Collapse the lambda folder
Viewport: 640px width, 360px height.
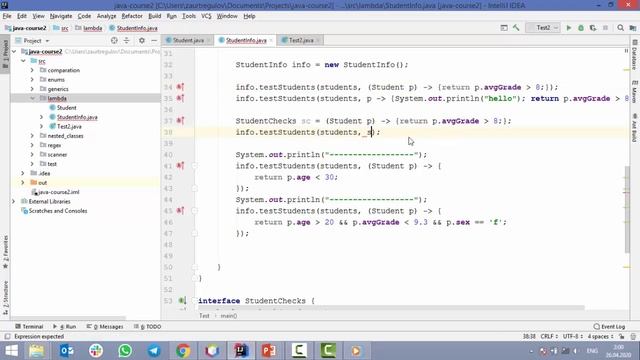coord(32,98)
